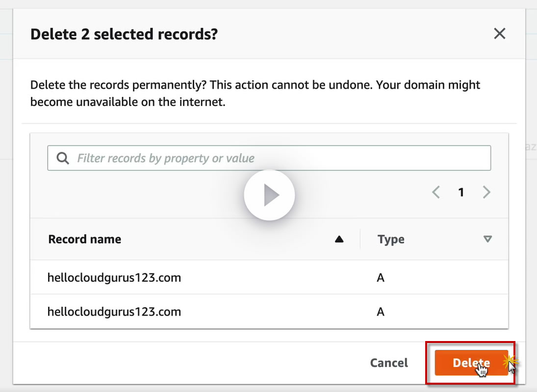Click the magnifier search icon

63,158
